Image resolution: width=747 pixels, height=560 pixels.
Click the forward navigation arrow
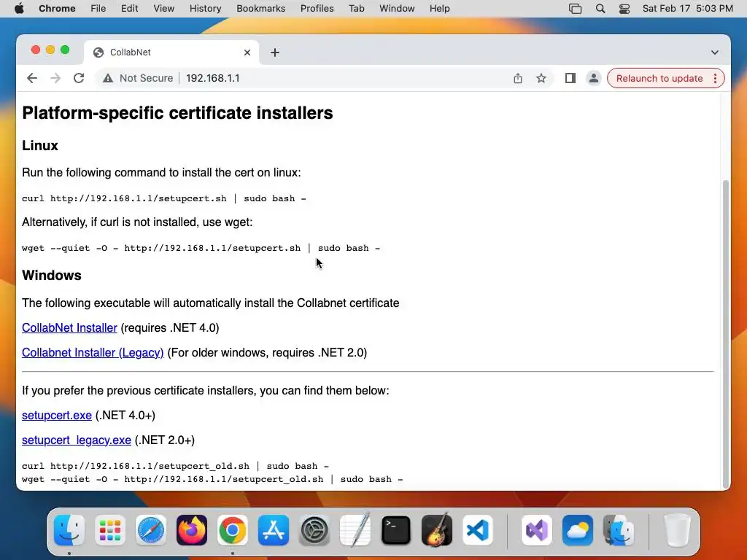click(55, 78)
